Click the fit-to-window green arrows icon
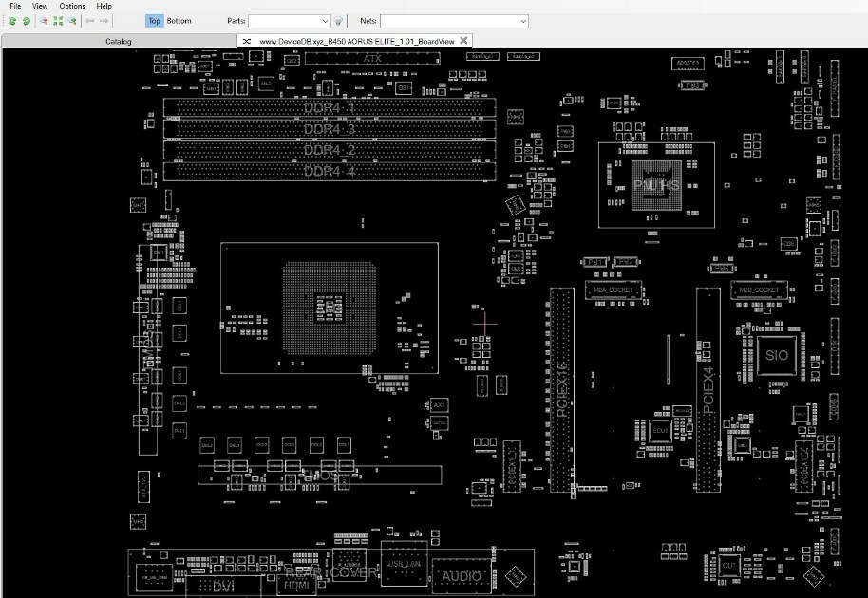 58,21
